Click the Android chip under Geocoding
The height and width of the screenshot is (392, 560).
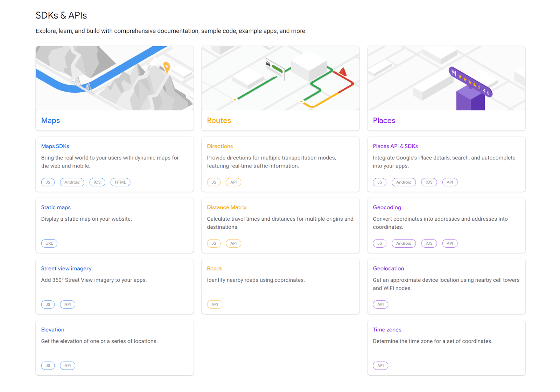404,243
